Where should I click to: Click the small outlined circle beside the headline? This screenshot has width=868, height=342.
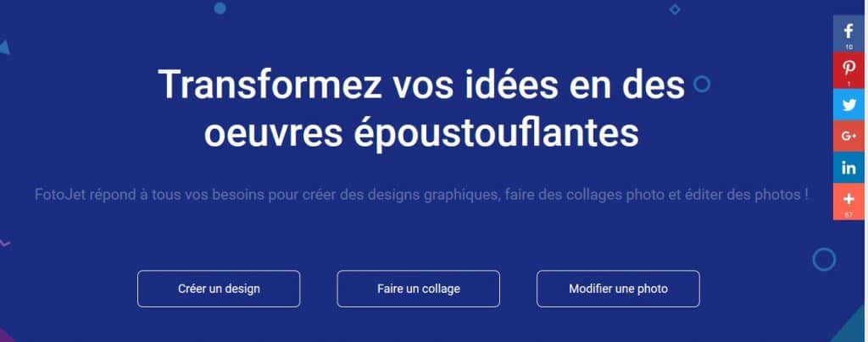coord(701,84)
